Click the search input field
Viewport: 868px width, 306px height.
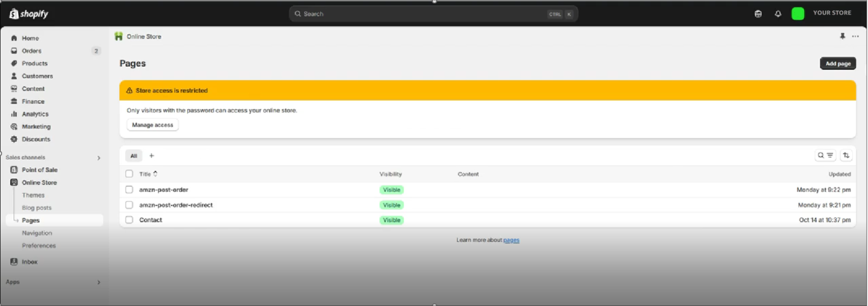click(433, 14)
